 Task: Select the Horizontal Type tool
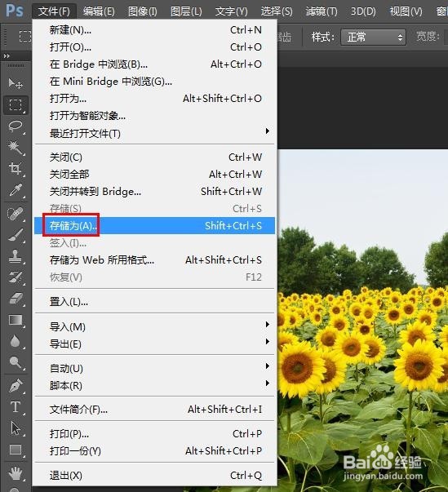pyautogui.click(x=16, y=407)
